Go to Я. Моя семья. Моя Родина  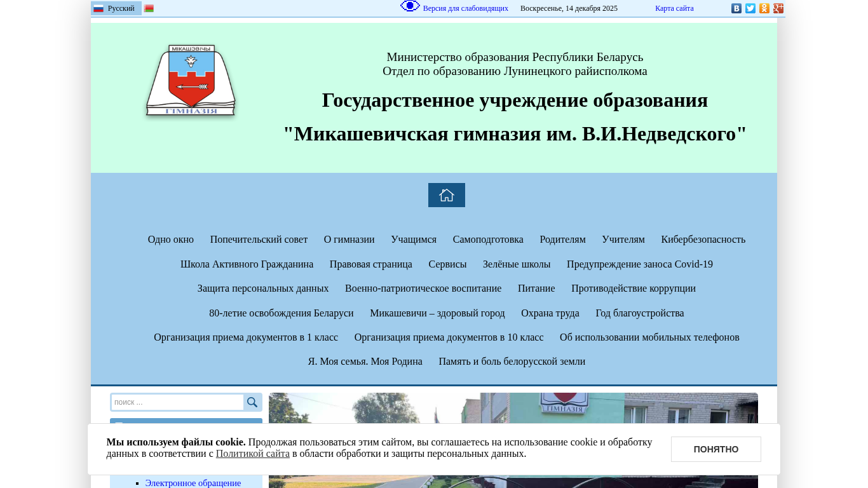coord(365,362)
